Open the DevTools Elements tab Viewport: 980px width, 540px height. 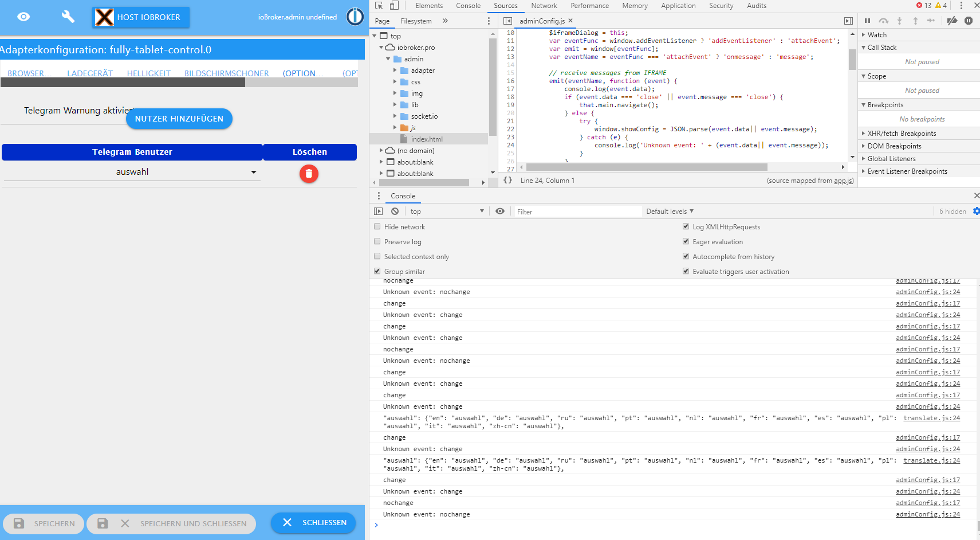(x=429, y=6)
